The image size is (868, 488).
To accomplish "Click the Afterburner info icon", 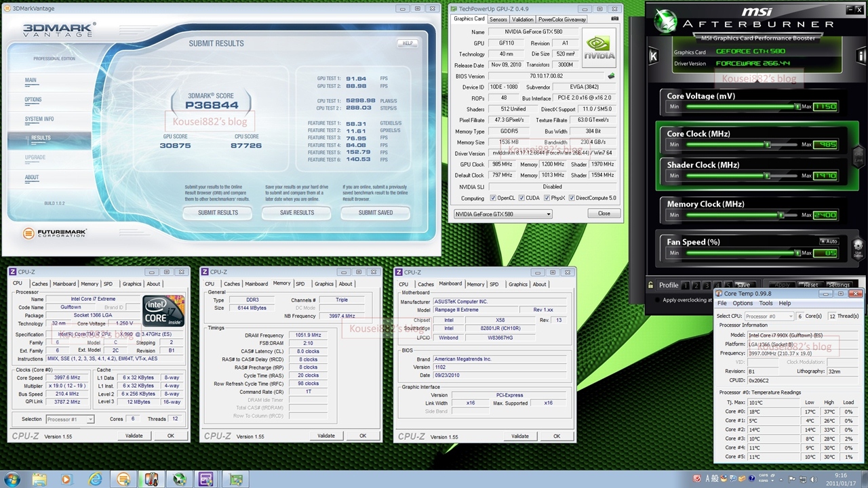I will click(862, 57).
